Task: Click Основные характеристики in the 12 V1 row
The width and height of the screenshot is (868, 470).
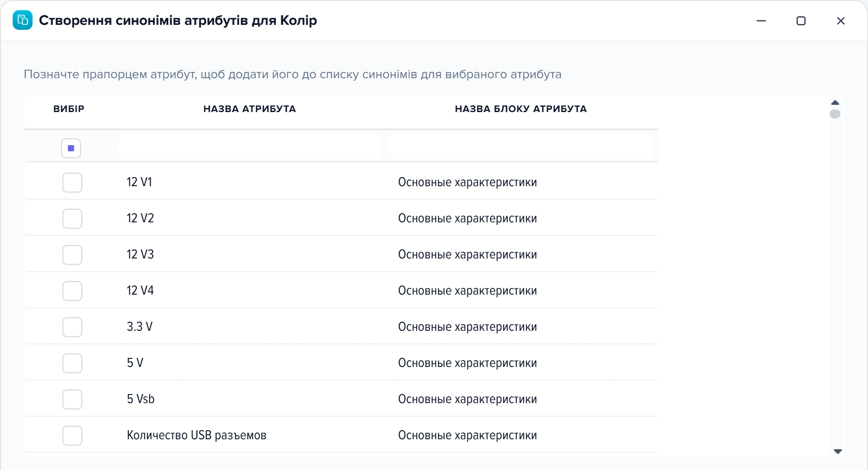Action: (x=467, y=183)
